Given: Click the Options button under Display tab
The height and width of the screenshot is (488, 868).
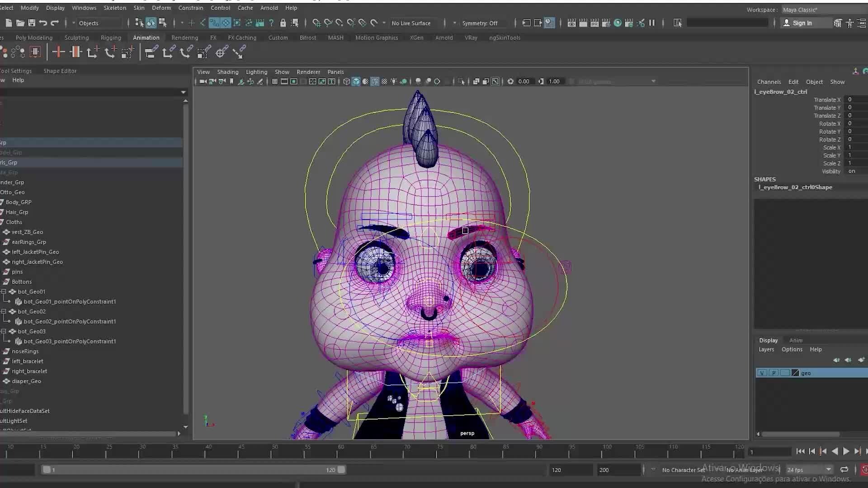Looking at the screenshot, I should pos(792,349).
